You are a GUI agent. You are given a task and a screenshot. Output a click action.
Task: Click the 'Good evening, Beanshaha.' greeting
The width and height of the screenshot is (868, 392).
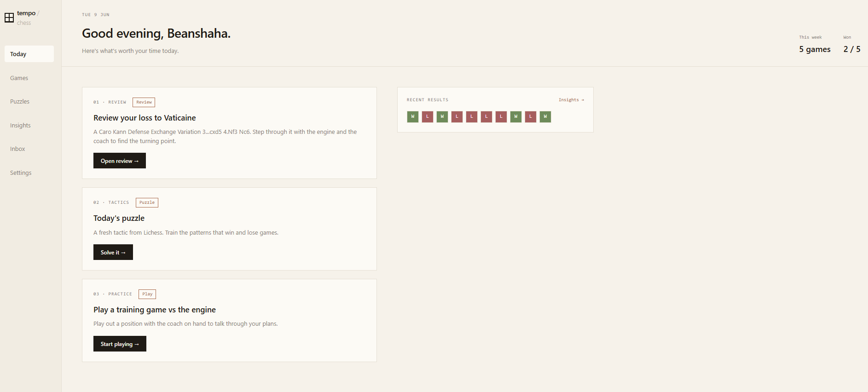pyautogui.click(x=156, y=34)
